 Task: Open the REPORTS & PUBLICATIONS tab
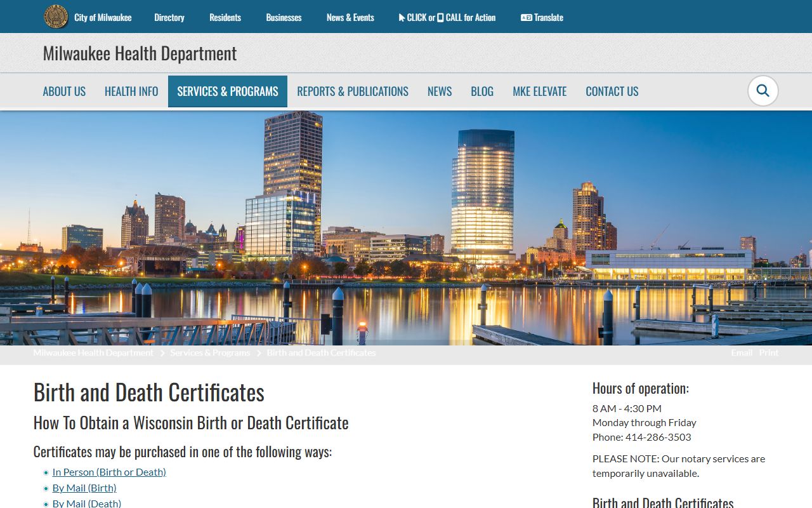[353, 91]
